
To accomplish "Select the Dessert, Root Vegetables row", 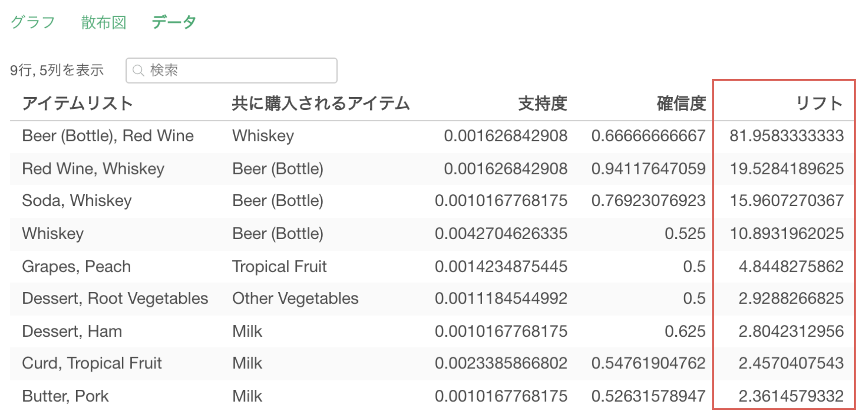I will tap(431, 299).
